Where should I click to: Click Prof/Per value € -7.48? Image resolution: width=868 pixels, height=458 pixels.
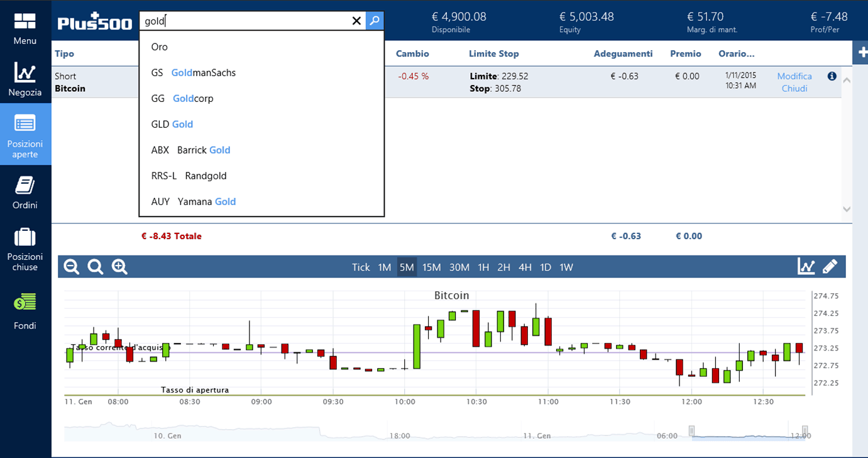(829, 17)
